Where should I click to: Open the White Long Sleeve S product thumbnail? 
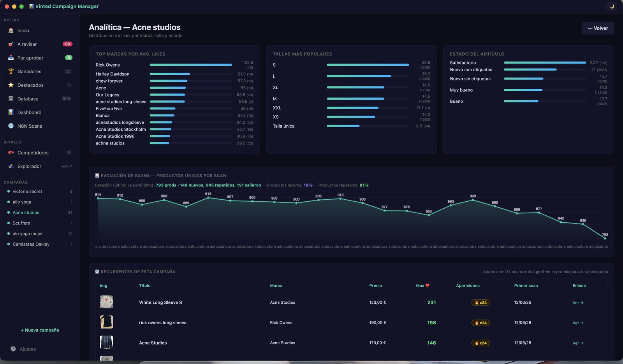coord(106,302)
